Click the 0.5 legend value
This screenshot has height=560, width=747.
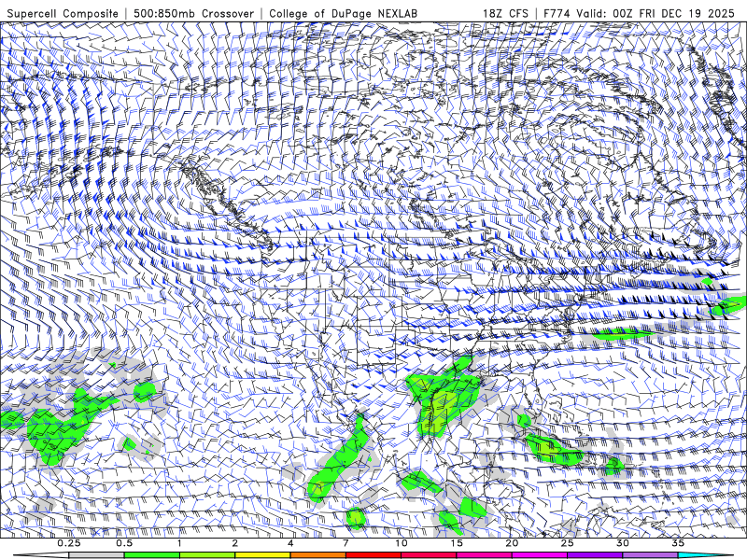[x=124, y=543]
